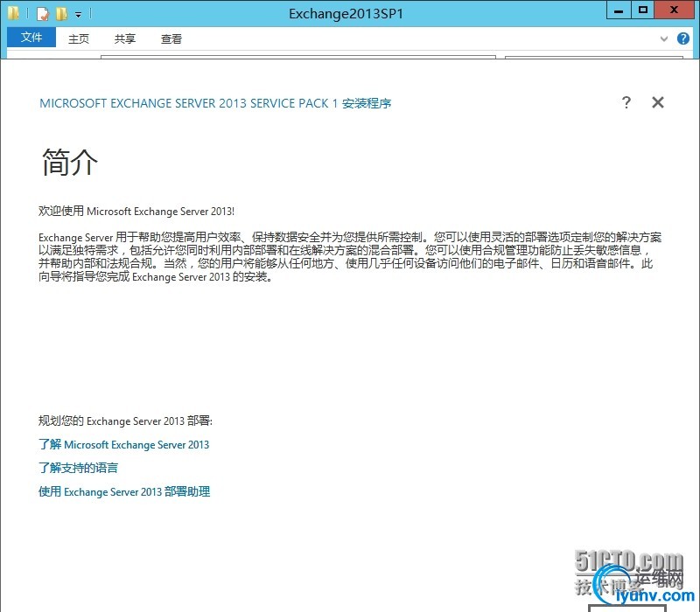Image resolution: width=700 pixels, height=612 pixels.
Task: Open the 了解支持的语言 link
Action: (x=78, y=468)
